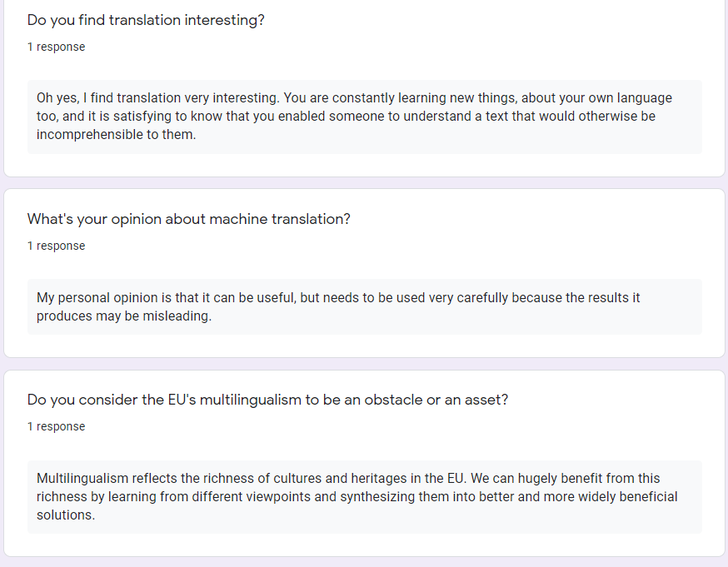This screenshot has width=728, height=567.
Task: Click the line beginning "too, and it is satisfying"
Action: (346, 116)
